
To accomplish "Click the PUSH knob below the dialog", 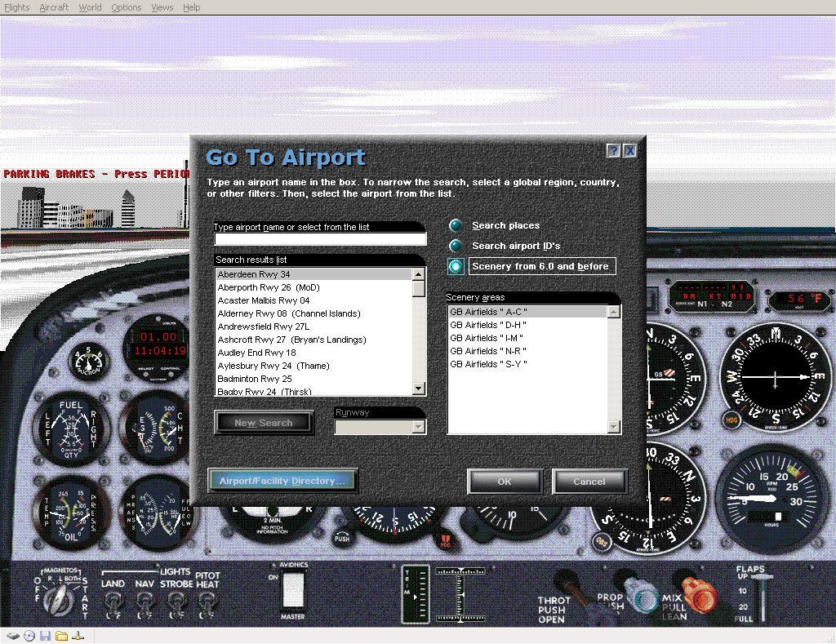I will click(342, 538).
